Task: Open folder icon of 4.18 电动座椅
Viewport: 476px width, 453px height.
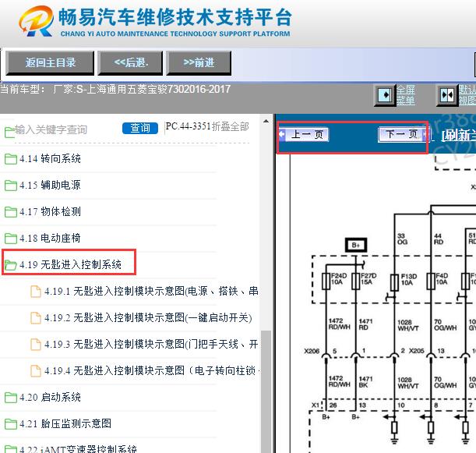Action: click(x=11, y=238)
